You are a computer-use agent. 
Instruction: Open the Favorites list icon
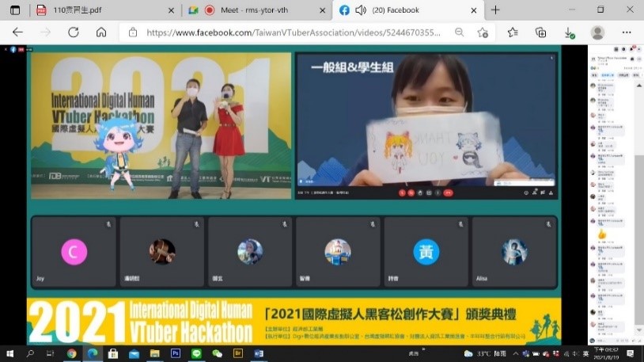pos(512,32)
